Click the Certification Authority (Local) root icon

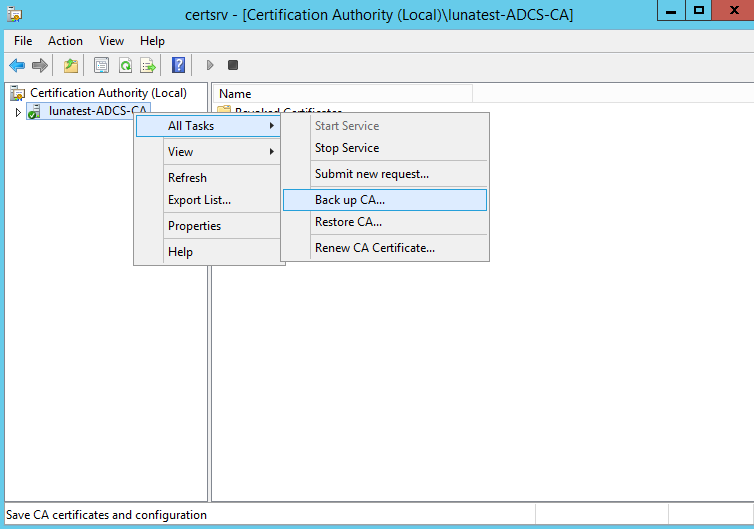click(x=17, y=93)
